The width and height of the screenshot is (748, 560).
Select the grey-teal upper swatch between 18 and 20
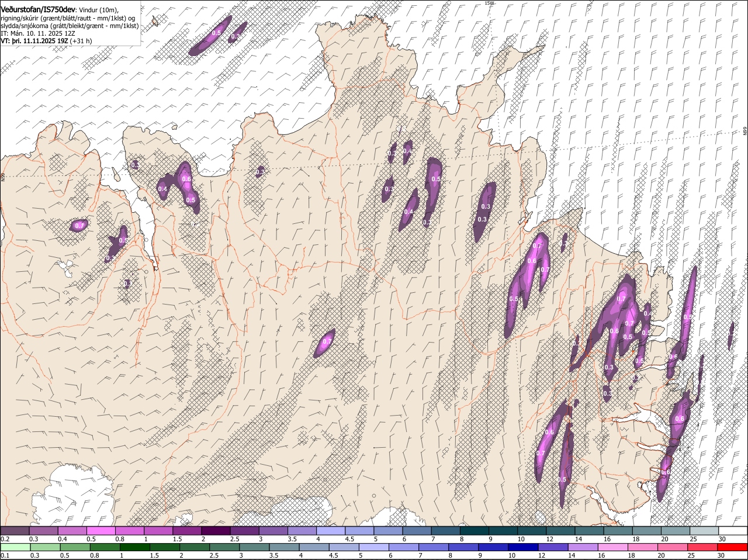point(646,530)
